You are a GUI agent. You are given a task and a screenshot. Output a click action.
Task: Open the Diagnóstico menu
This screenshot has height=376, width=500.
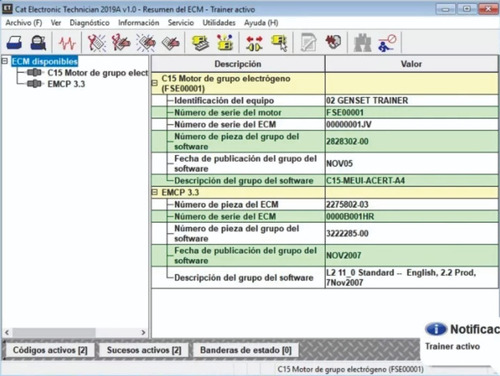click(x=89, y=23)
